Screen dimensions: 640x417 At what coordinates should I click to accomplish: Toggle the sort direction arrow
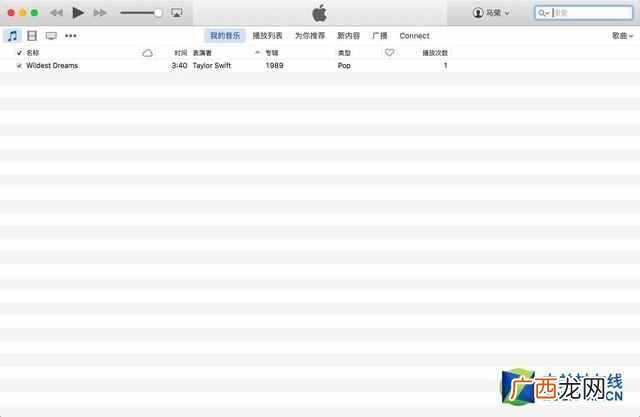point(257,52)
